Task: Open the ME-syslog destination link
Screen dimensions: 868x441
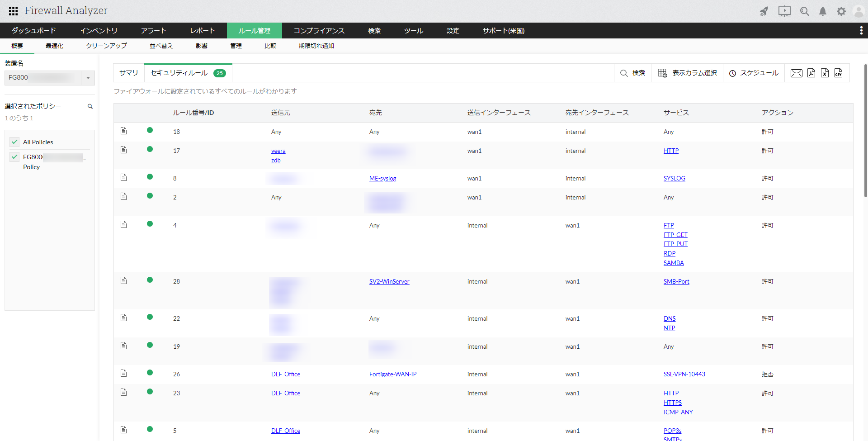Action: click(x=382, y=179)
